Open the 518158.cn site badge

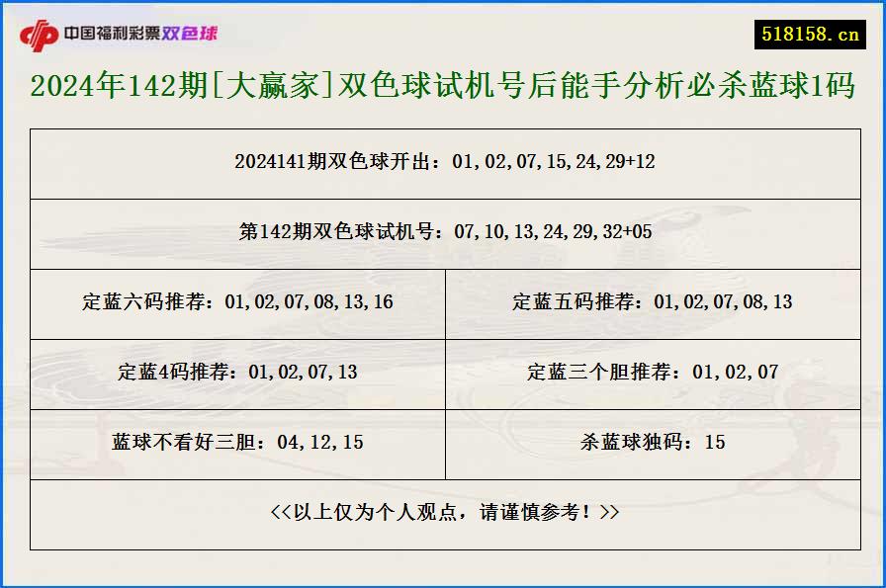pos(810,31)
